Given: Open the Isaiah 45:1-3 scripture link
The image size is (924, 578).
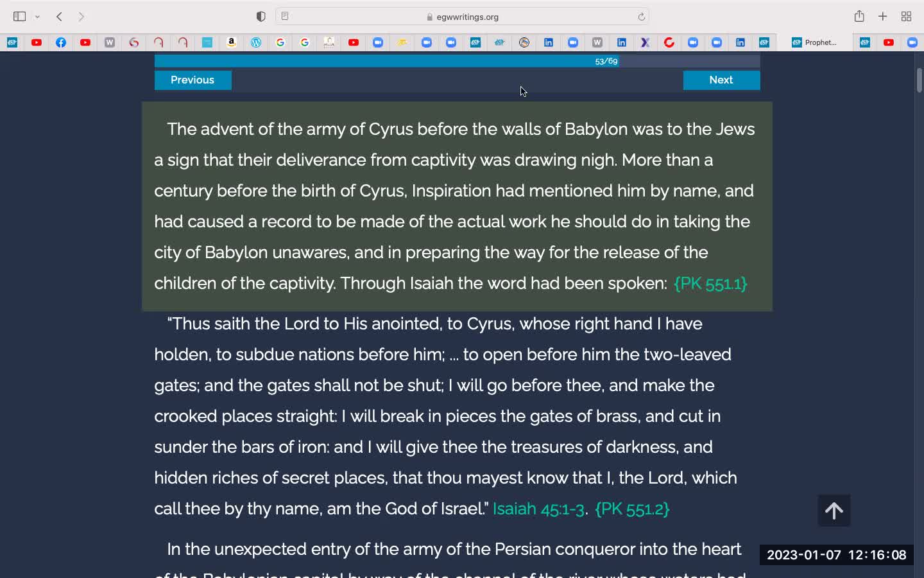Looking at the screenshot, I should (538, 509).
